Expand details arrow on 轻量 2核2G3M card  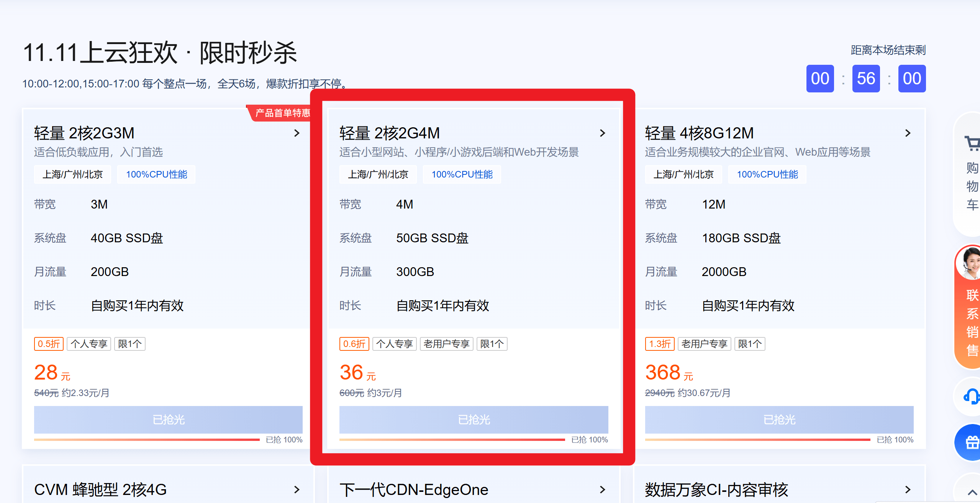(296, 133)
